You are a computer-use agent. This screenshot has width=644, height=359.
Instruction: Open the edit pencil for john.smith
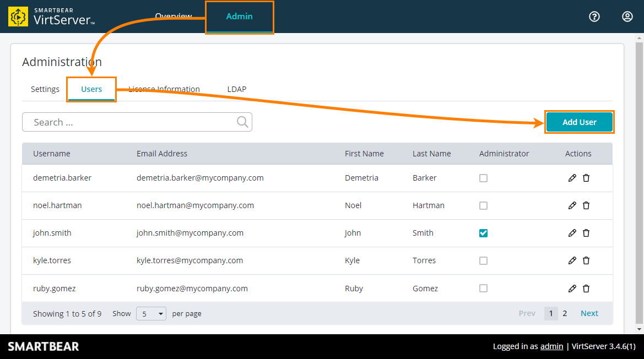pos(572,233)
